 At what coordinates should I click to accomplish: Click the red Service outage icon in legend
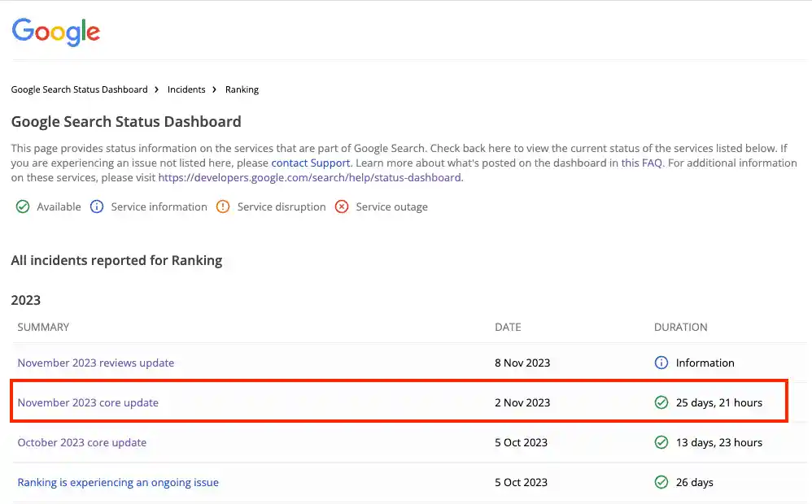pos(342,207)
